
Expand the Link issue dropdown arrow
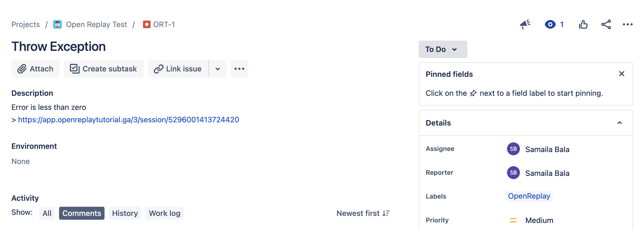[x=218, y=69]
